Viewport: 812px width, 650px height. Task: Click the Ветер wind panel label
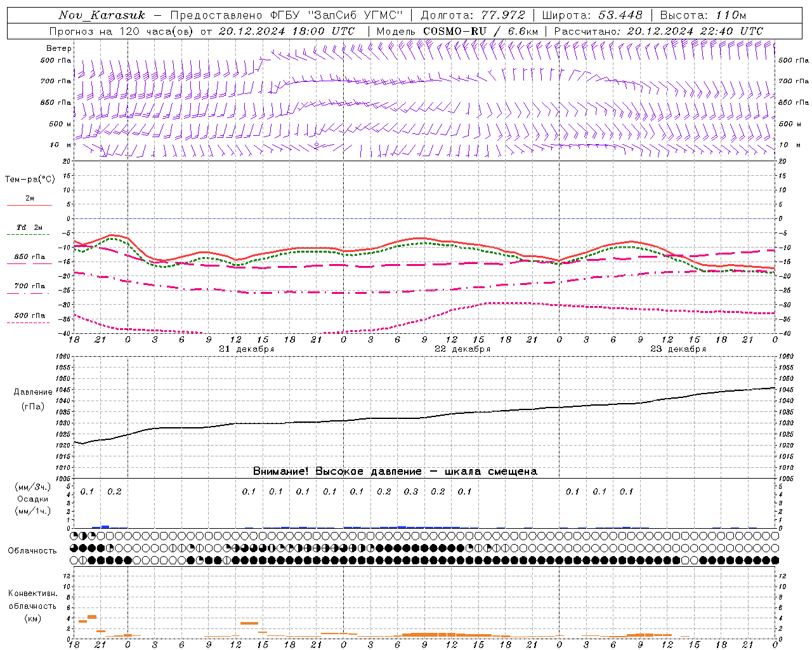[59, 48]
